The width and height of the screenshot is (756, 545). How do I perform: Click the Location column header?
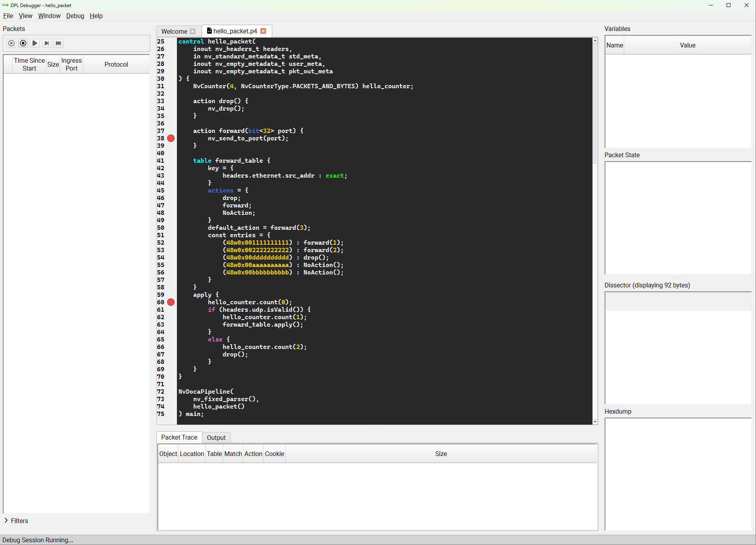192,454
